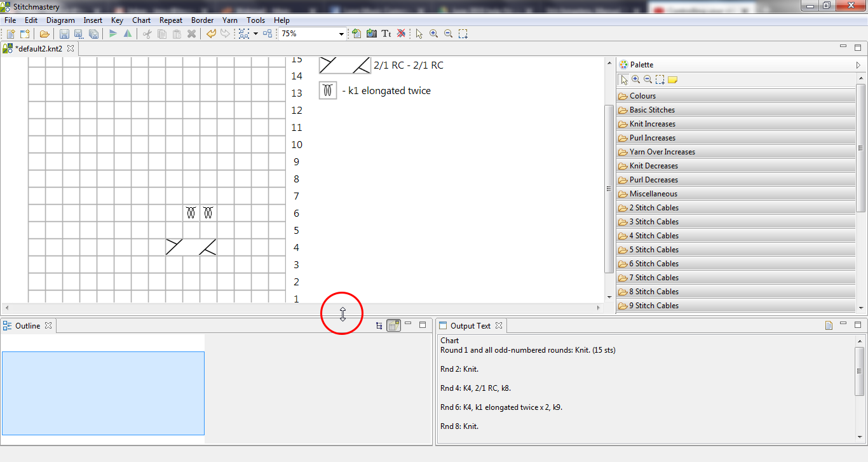Expand the Basic Stitches palette drawer

[x=652, y=110]
